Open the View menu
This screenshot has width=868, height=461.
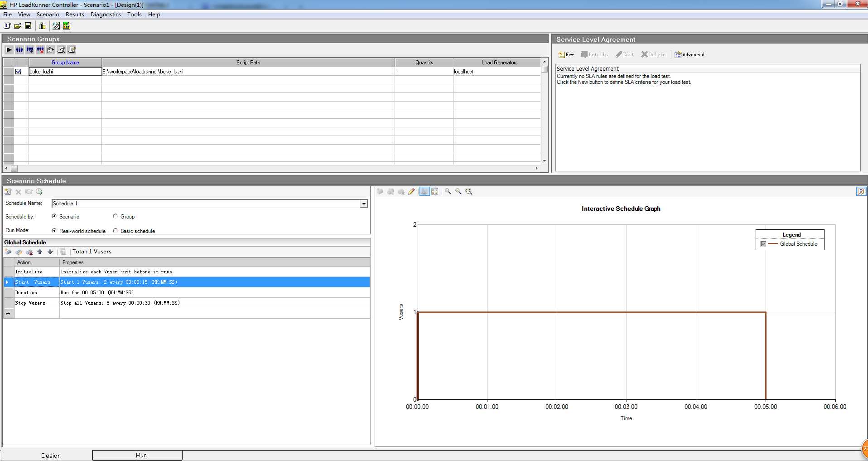coord(24,15)
